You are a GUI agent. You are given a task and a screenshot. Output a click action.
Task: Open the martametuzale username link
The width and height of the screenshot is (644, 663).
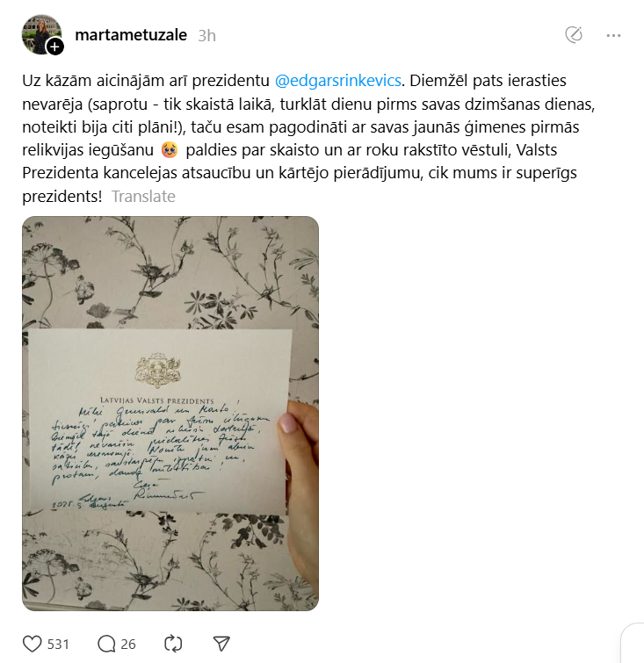coord(131,35)
